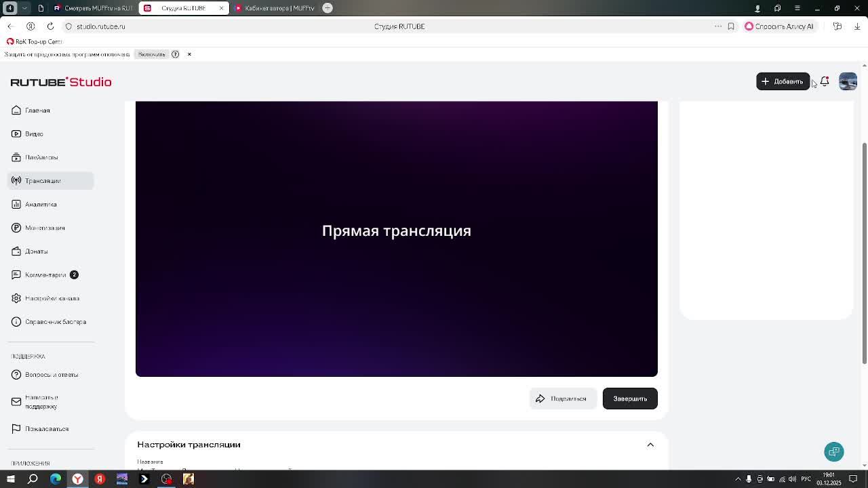
Task: Open the Windows notification center
Action: click(x=854, y=479)
